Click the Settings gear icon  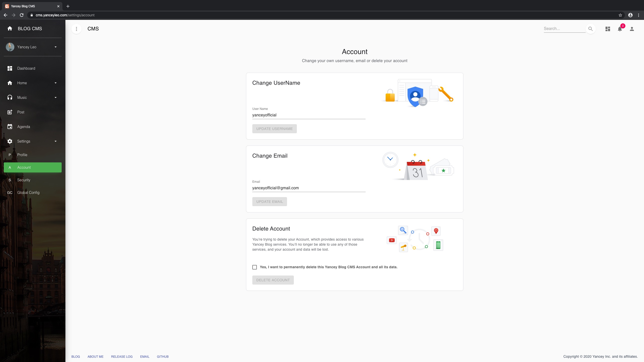[10, 141]
